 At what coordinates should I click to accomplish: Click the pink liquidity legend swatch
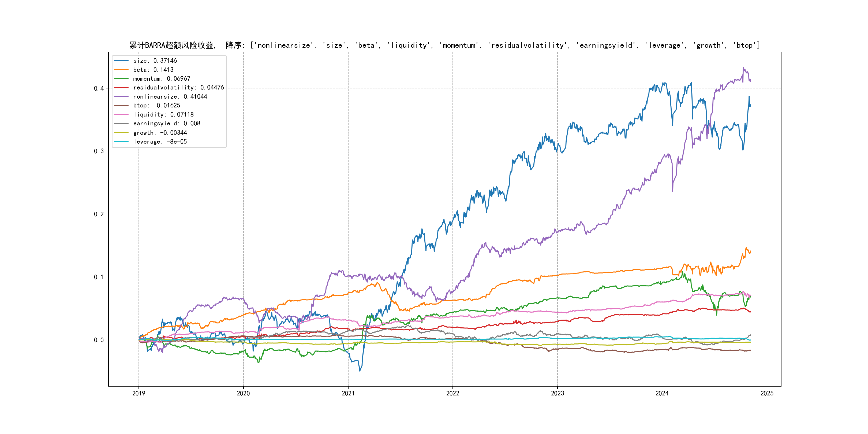pyautogui.click(x=121, y=115)
